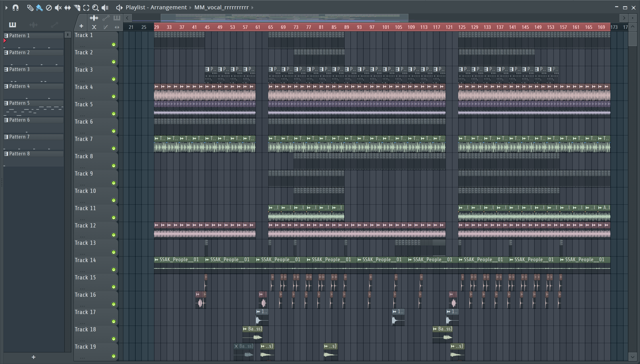Screen dimensions: 640x364
Task: Focus pattern clips in playlist header
Action: coord(117,18)
